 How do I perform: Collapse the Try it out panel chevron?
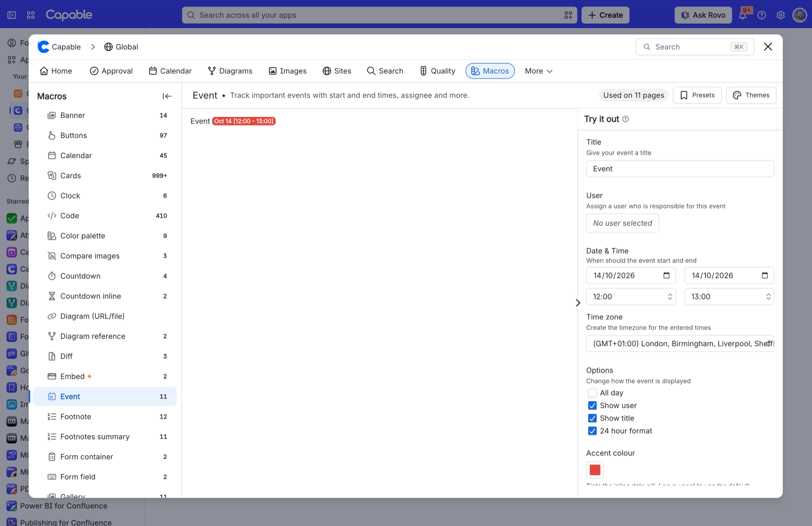pos(578,303)
